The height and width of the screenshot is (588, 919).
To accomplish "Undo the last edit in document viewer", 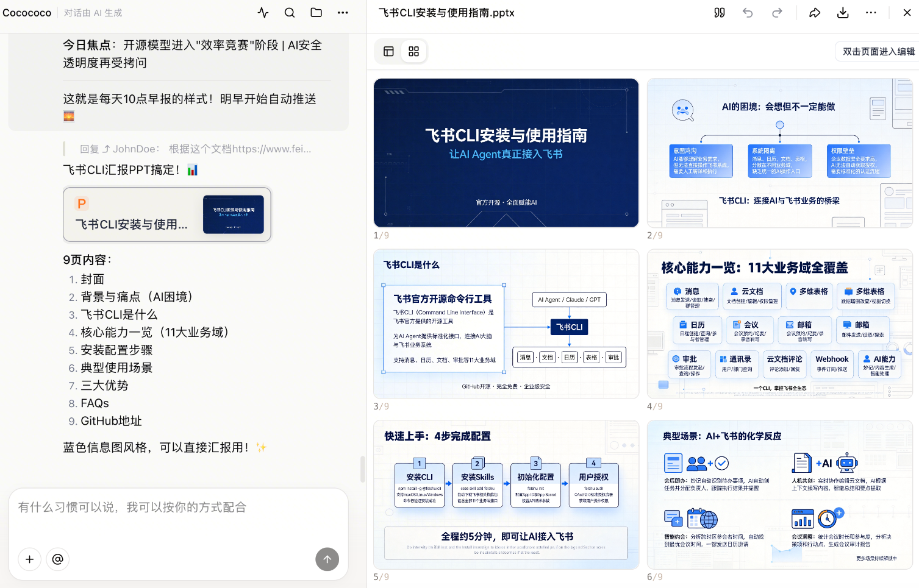I will [748, 13].
